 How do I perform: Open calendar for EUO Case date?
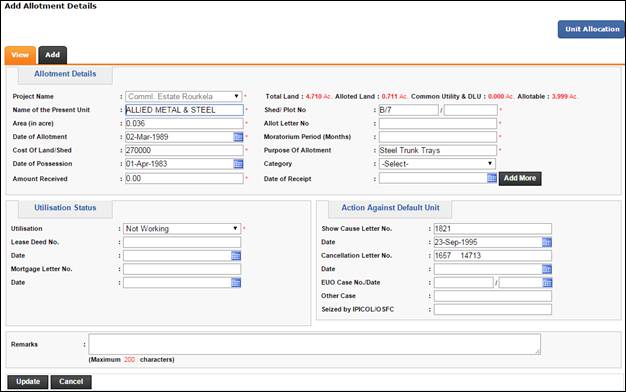[x=547, y=283]
